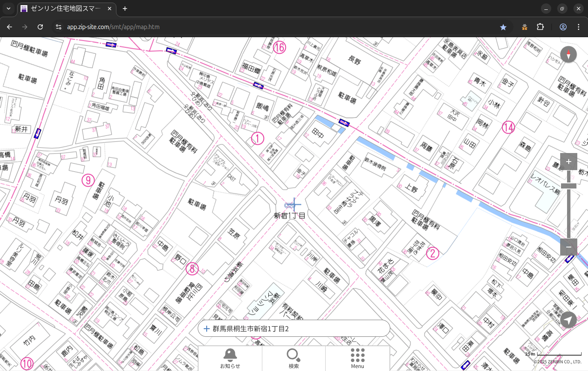Open the browser extensions puzzle icon
Screen dimensions: 588x371
tap(540, 27)
